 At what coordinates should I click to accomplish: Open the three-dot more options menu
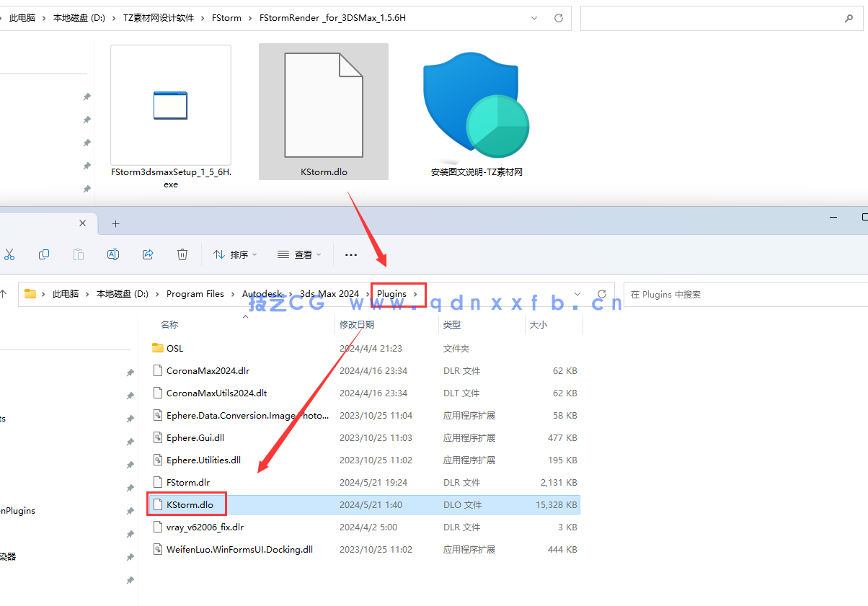pos(351,254)
